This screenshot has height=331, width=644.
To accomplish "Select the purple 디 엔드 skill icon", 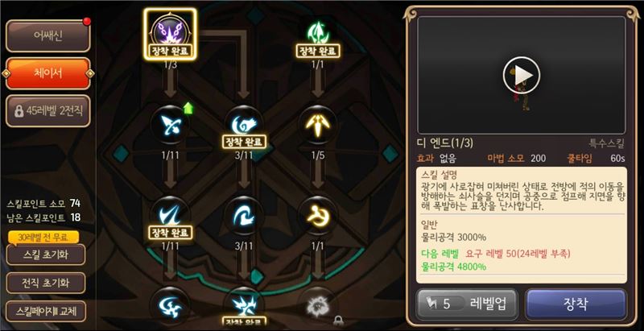I will point(170,32).
